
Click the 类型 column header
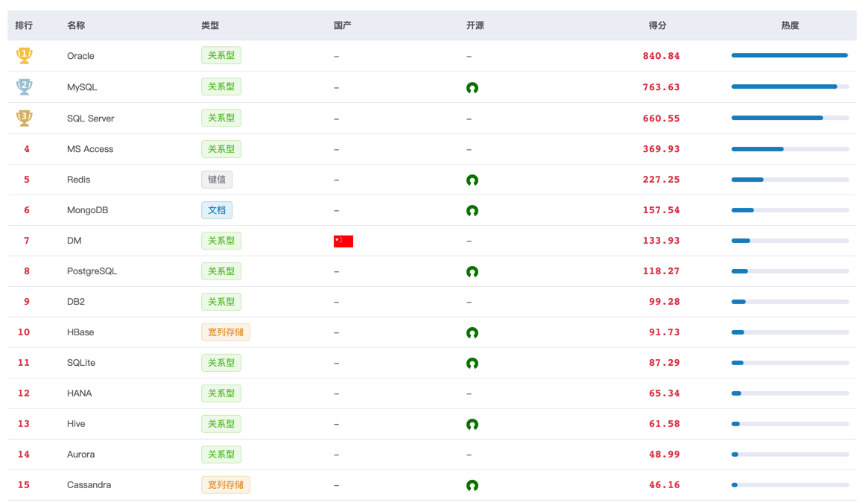point(210,25)
